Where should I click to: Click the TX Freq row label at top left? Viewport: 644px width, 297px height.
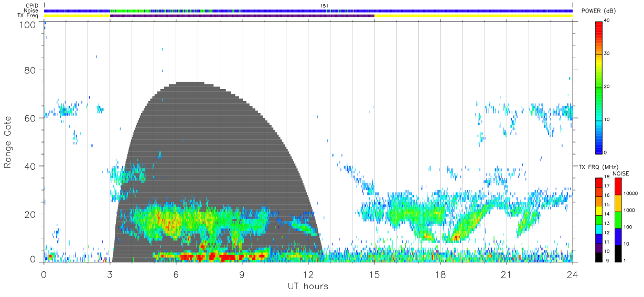tap(28, 16)
